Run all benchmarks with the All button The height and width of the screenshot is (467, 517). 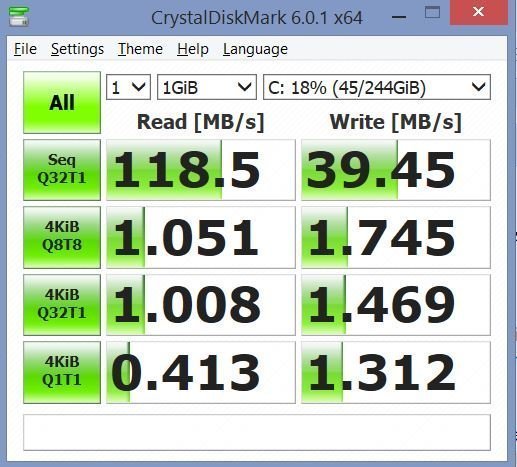point(62,102)
